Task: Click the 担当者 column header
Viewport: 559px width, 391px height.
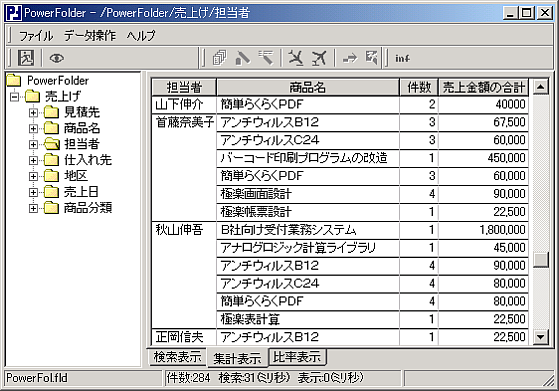Action: click(x=184, y=87)
